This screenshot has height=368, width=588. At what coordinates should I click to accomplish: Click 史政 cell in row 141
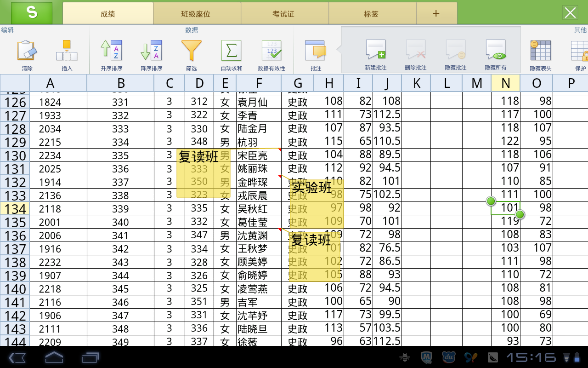298,302
